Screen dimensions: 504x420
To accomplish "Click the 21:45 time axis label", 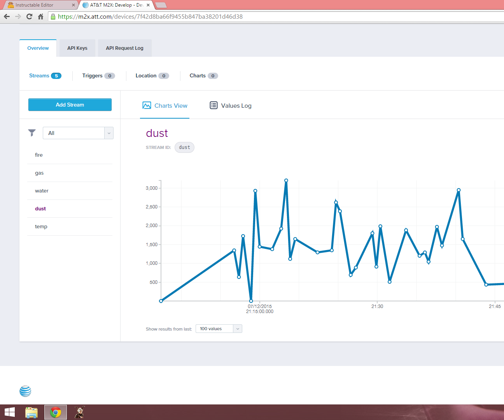I will [x=495, y=306].
